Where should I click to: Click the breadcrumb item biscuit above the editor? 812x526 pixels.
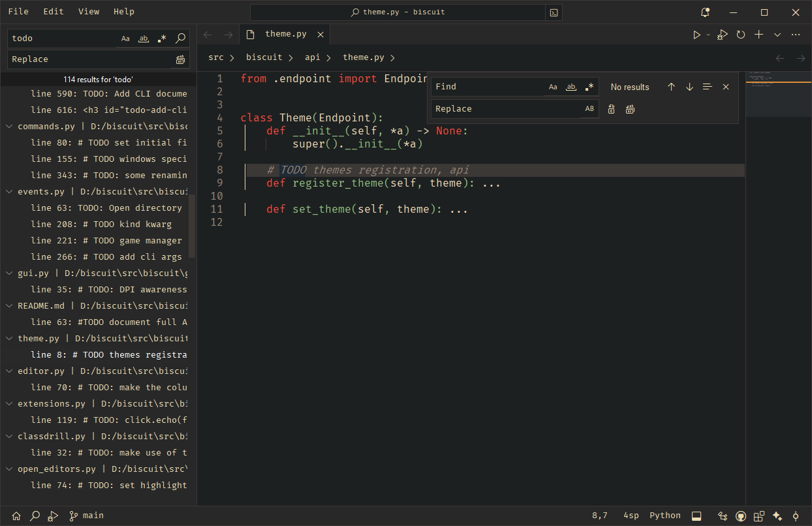click(x=265, y=57)
